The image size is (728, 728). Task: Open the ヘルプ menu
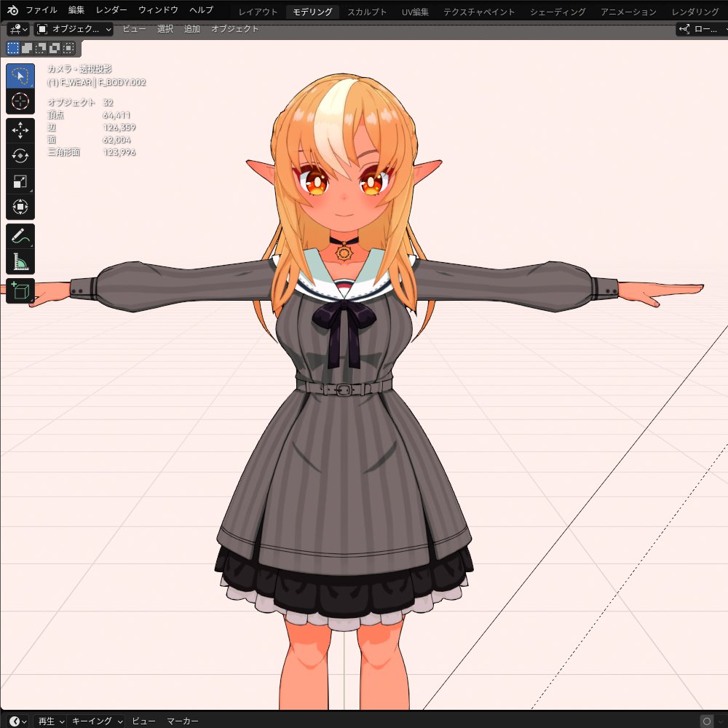click(x=201, y=9)
